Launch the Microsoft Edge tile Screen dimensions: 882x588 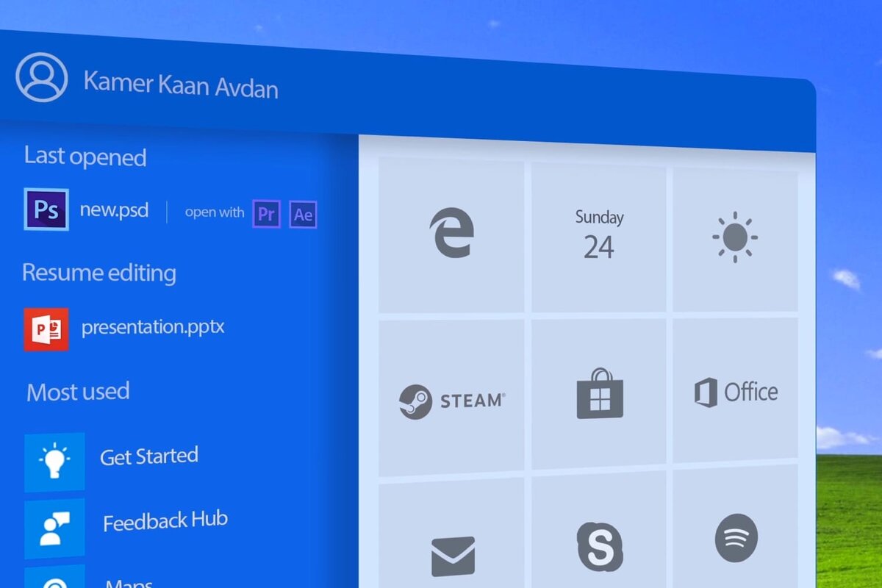[x=451, y=234]
